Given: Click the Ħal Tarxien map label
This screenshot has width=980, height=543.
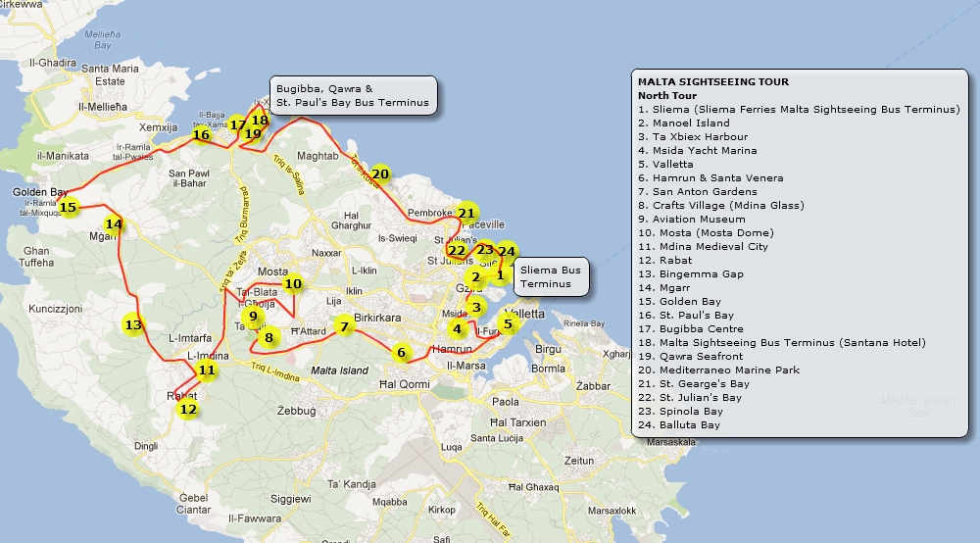Looking at the screenshot, I should pyautogui.click(x=518, y=423).
